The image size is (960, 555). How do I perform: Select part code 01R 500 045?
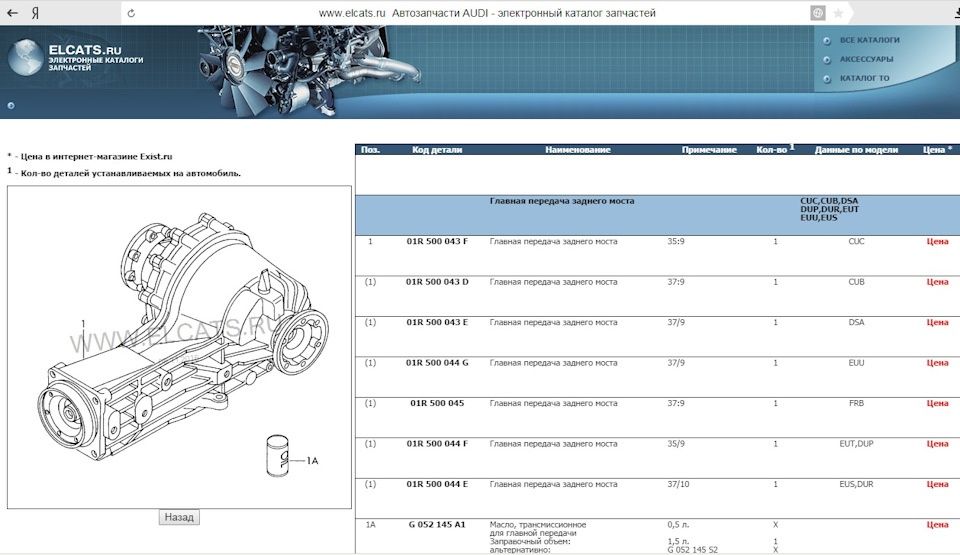coord(437,403)
